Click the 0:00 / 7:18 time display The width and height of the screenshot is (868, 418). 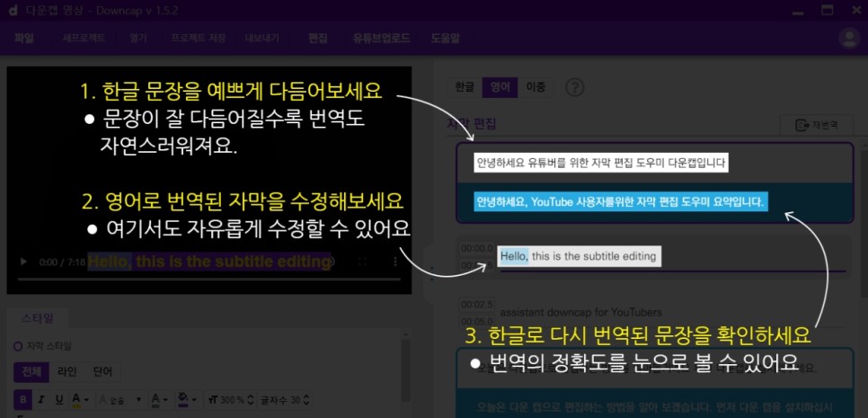[x=62, y=262]
